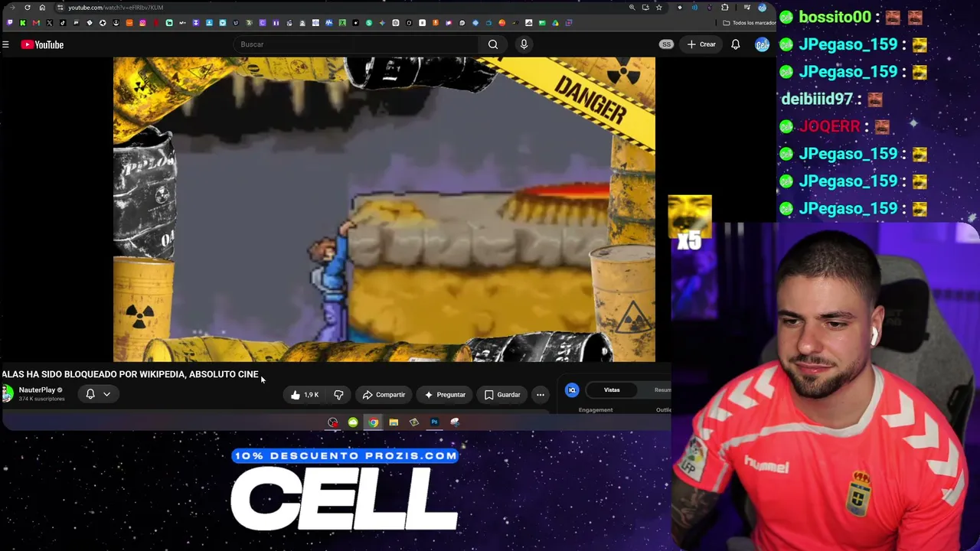Image resolution: width=980 pixels, height=551 pixels.
Task: Select the Engagement label
Action: tap(596, 410)
